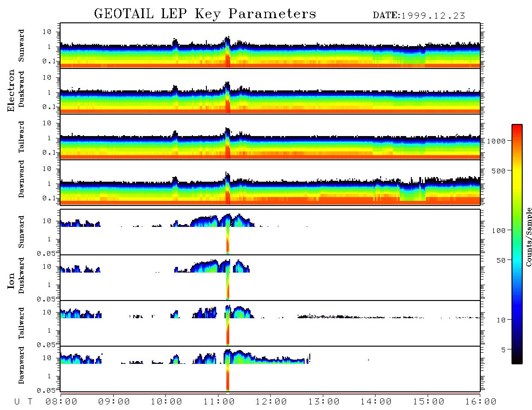Click the 13:00 time axis label
Screen dimensions: 532x410
(x=324, y=402)
